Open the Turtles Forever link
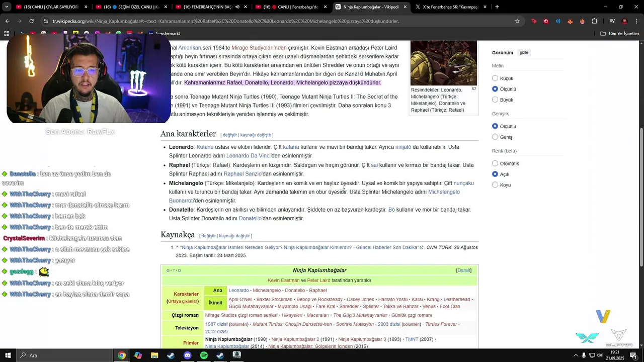This screenshot has height=362, width=644. (441, 324)
